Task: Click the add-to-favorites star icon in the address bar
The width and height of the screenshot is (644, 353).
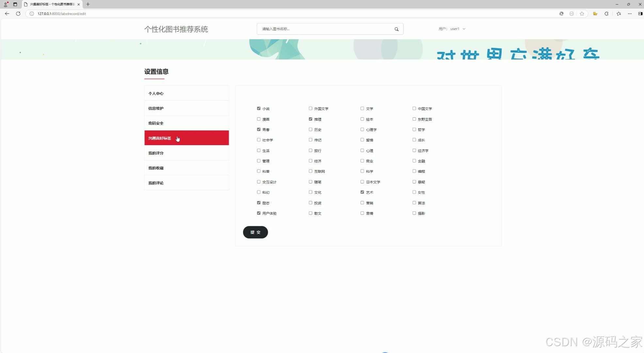Action: pyautogui.click(x=582, y=14)
